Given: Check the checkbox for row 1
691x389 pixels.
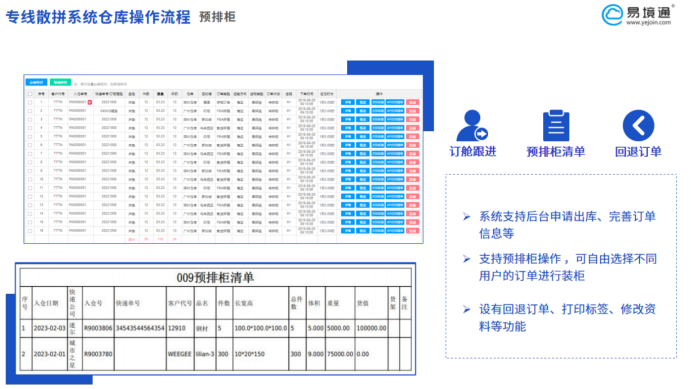Looking at the screenshot, I should point(30,102).
